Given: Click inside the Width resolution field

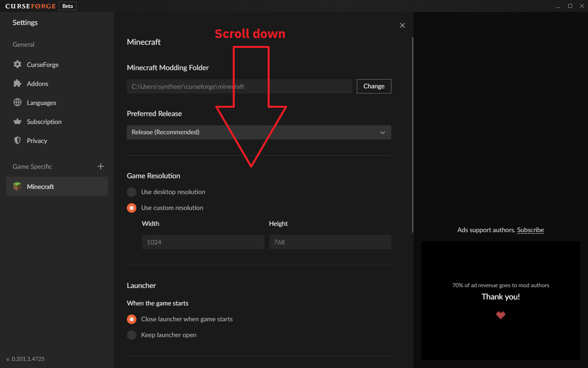Looking at the screenshot, I should pos(203,242).
